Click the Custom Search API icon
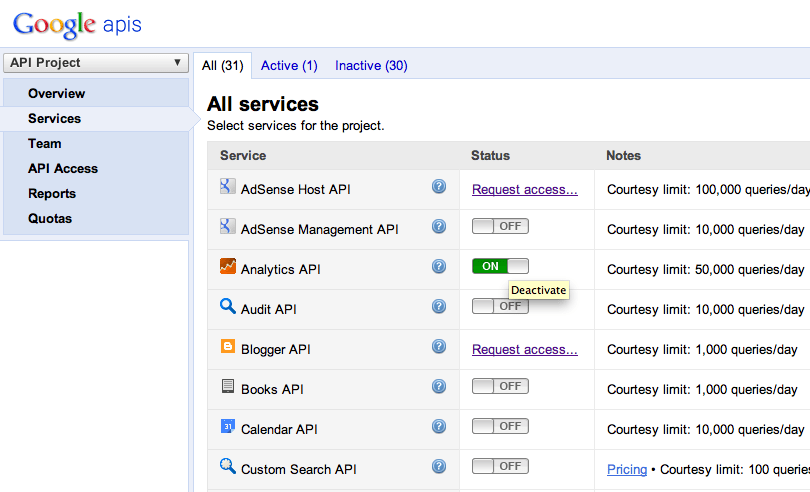Screen dimensions: 810x492 [x=228, y=466]
